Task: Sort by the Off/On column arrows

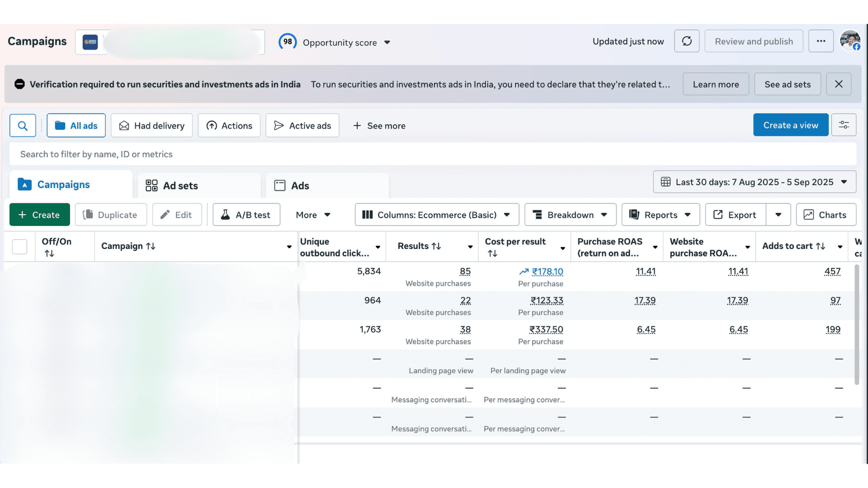Action: click(49, 253)
